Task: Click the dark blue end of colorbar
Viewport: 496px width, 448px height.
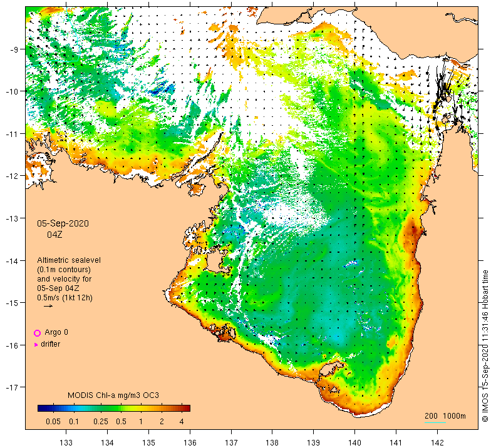Action: pos(41,408)
